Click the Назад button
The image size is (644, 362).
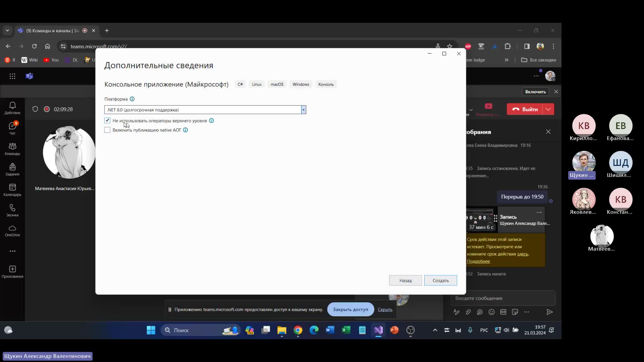[406, 281]
